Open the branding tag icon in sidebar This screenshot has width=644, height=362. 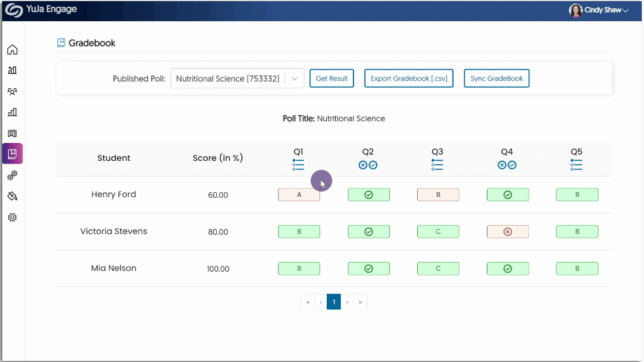tap(12, 196)
